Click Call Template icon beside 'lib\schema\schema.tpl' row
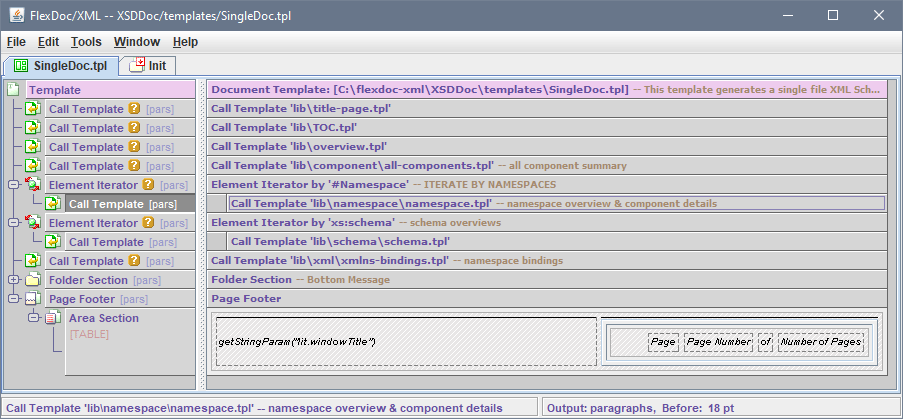Viewport: 903px width, 419px height. (53, 242)
